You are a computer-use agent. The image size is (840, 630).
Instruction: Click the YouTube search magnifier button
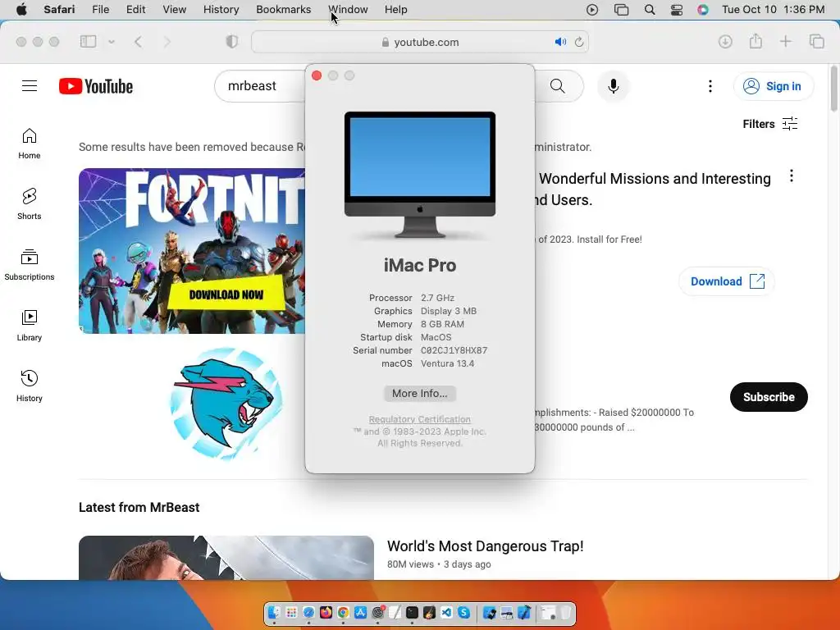pos(558,85)
